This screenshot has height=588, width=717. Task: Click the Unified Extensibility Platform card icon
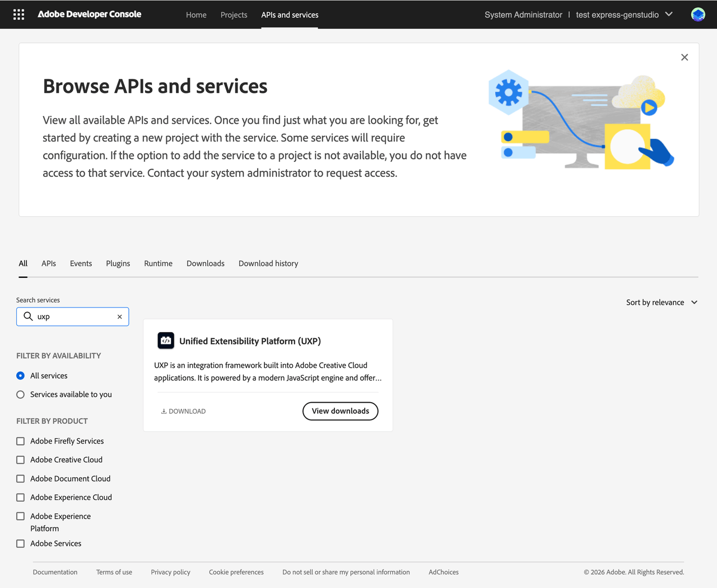pos(166,340)
